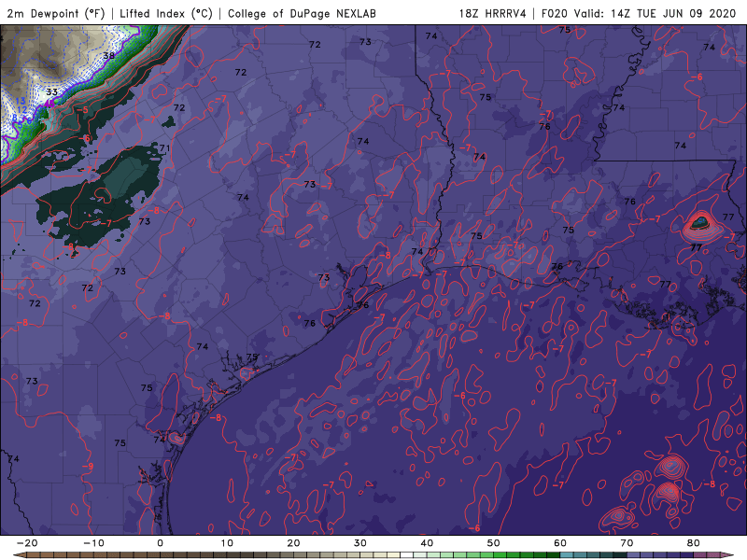Click the "2m Dewpoint (°F)" title text
The width and height of the screenshot is (747, 560).
pos(56,13)
